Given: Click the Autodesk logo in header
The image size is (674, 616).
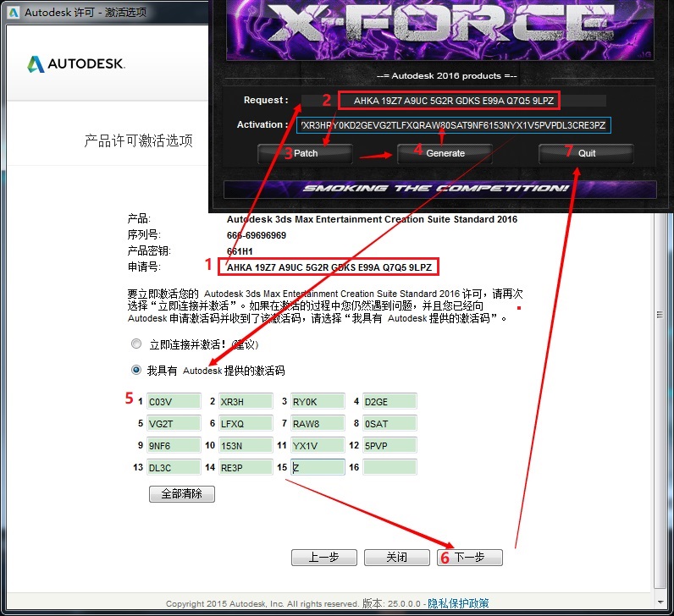Looking at the screenshot, I should pos(76,64).
